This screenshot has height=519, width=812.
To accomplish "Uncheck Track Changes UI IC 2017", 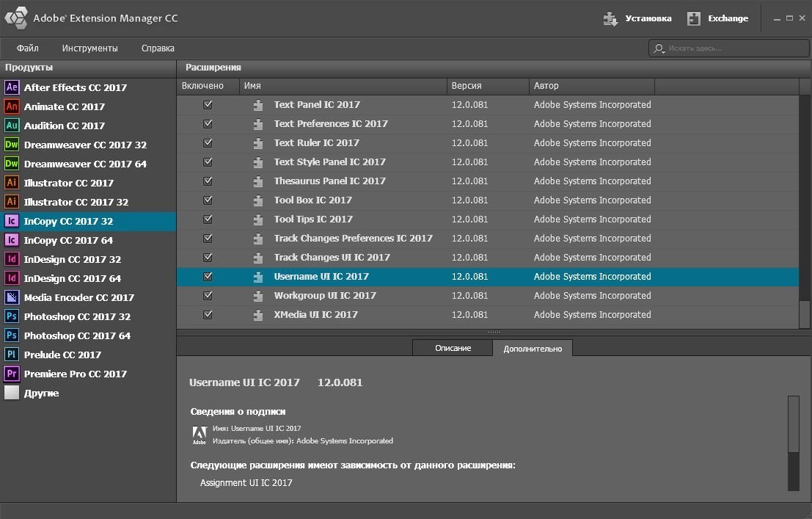I will point(208,258).
